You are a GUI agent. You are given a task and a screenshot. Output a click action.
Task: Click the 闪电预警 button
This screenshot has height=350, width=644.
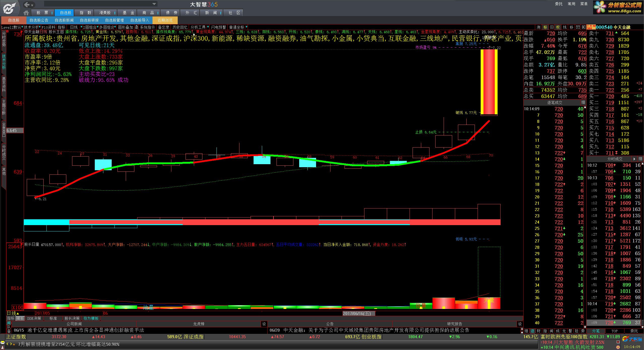[x=219, y=27]
